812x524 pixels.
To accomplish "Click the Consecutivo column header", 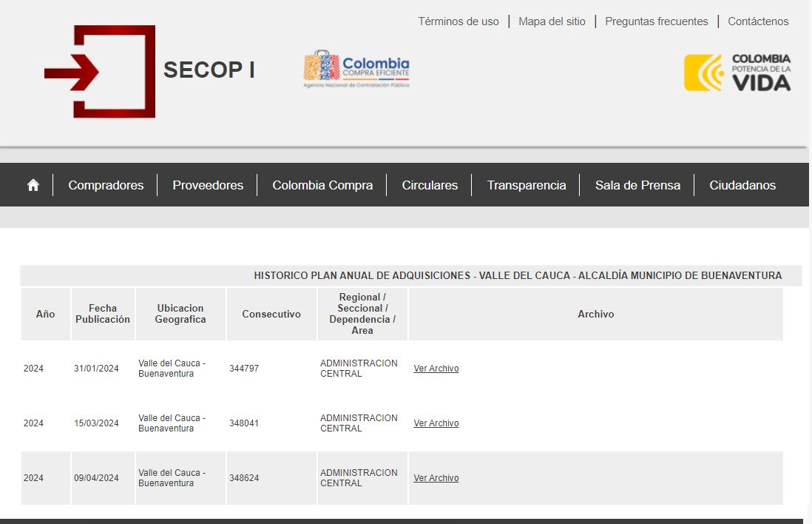I will click(271, 314).
